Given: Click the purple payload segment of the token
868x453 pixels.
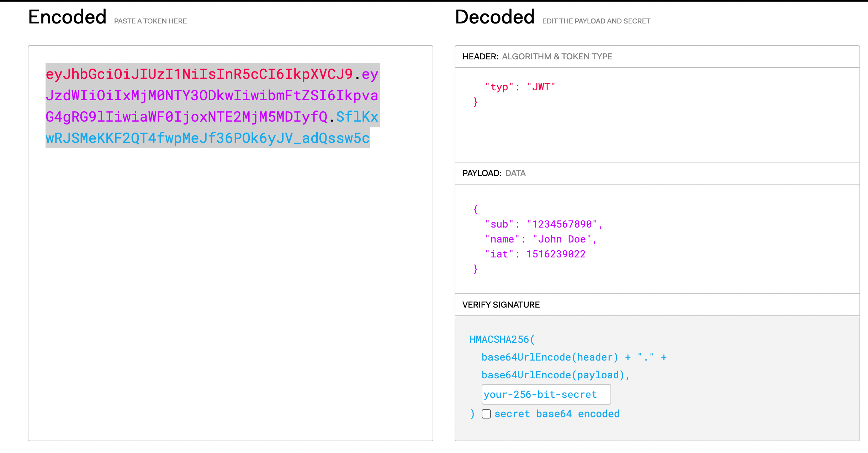Looking at the screenshot, I should [212, 96].
